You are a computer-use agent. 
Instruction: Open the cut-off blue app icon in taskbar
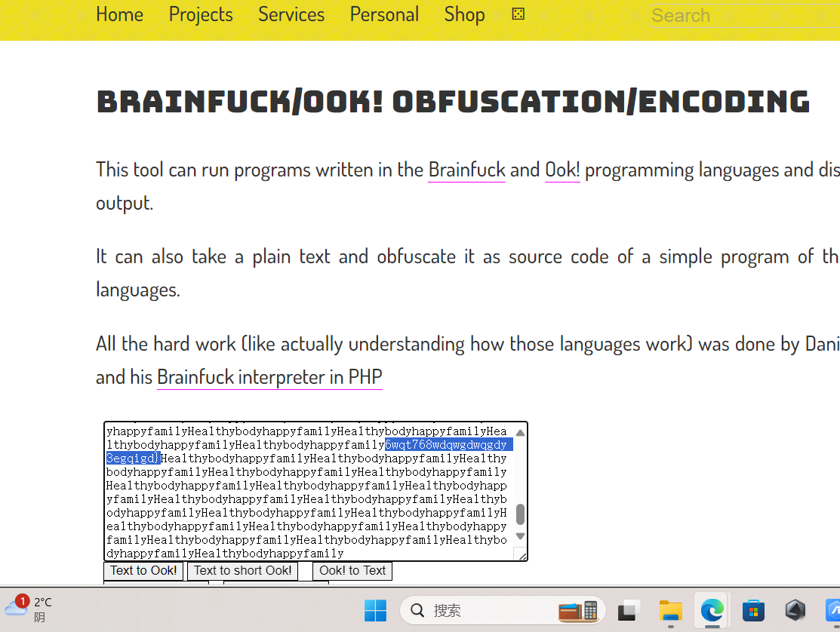(x=833, y=611)
